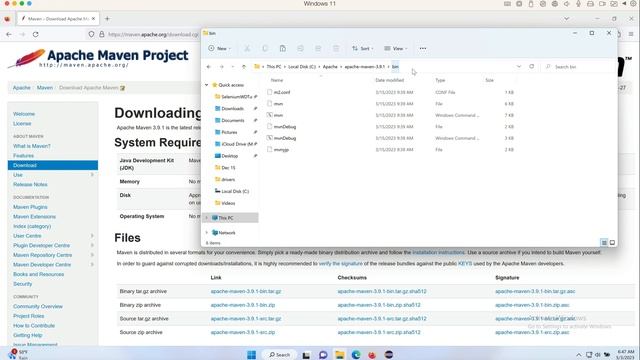640x360 pixels.
Task: Show hidden system tray icons chevron
Action: [578, 355]
